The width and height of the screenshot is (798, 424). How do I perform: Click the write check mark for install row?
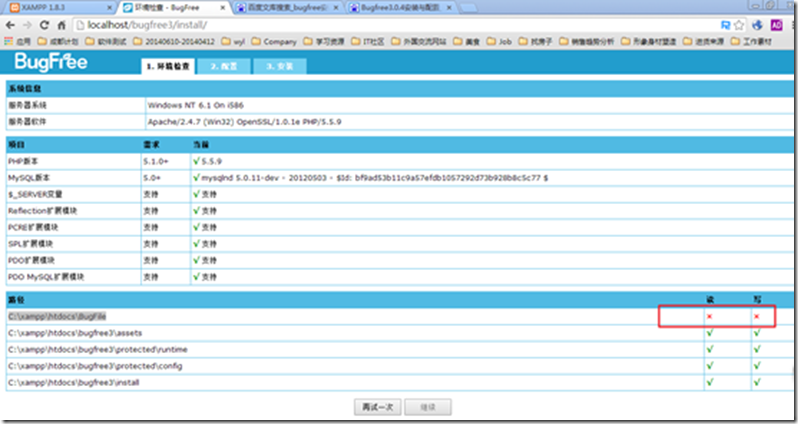coord(757,382)
